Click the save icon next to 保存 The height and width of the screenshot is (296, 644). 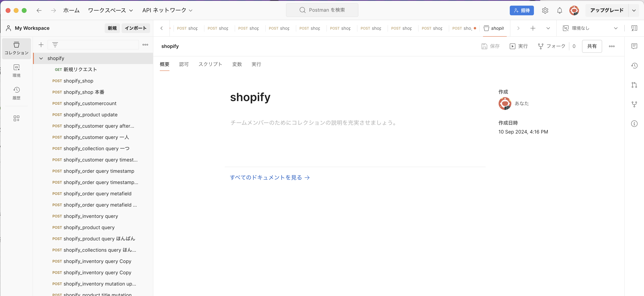click(484, 46)
